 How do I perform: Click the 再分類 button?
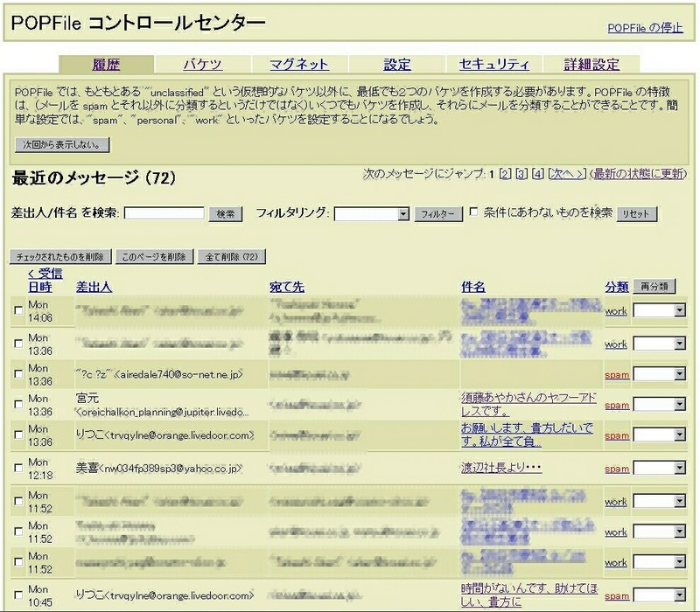tap(654, 287)
